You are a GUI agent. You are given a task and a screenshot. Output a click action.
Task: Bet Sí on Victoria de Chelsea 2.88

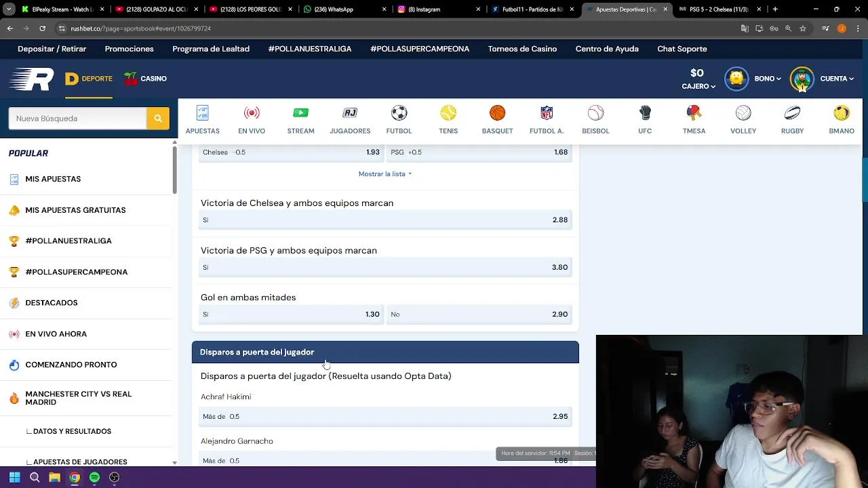[x=385, y=220]
